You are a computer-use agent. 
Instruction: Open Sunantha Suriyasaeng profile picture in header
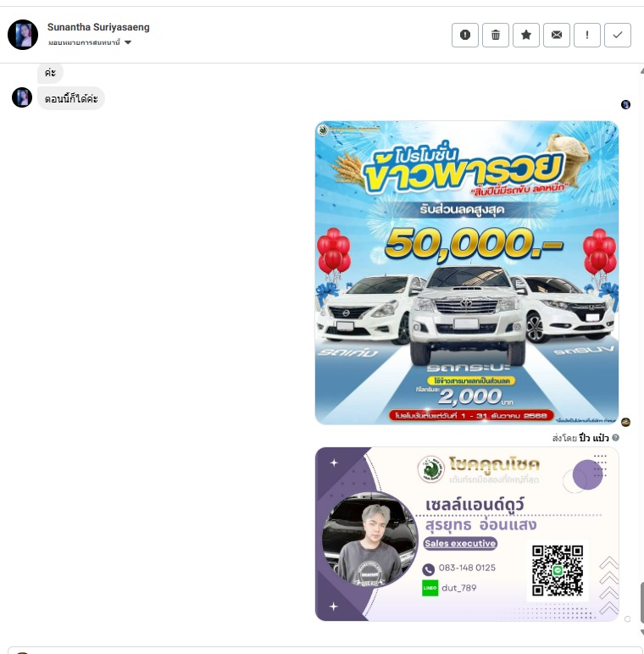(23, 35)
